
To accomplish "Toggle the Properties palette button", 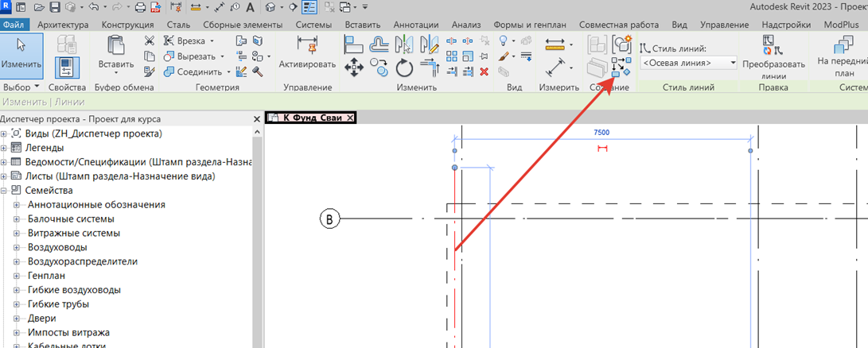I will (67, 68).
